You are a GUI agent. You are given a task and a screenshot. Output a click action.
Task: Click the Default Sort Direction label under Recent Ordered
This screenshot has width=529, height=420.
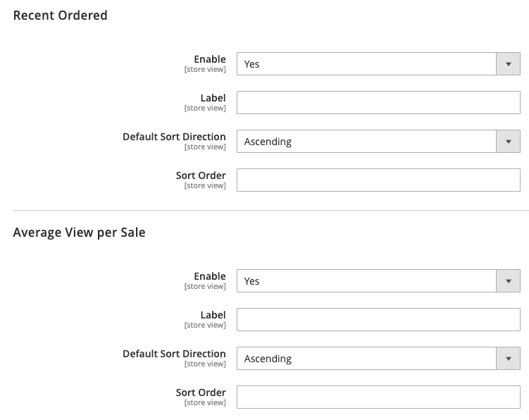(x=174, y=137)
